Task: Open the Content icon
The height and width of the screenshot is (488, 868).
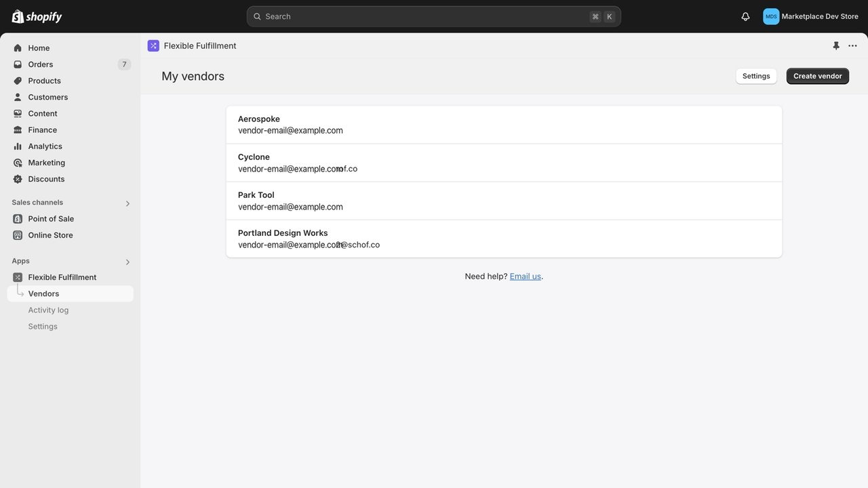Action: tap(18, 113)
